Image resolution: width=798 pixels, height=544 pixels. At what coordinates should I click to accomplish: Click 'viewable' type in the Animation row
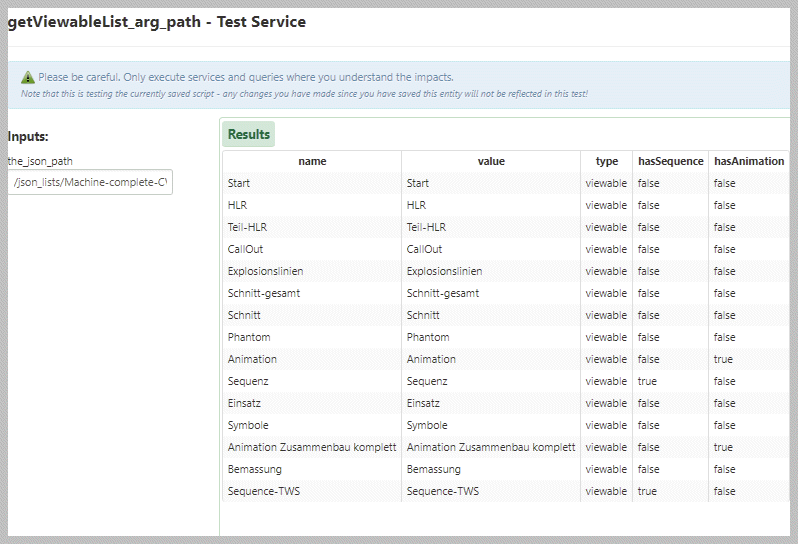(x=606, y=359)
